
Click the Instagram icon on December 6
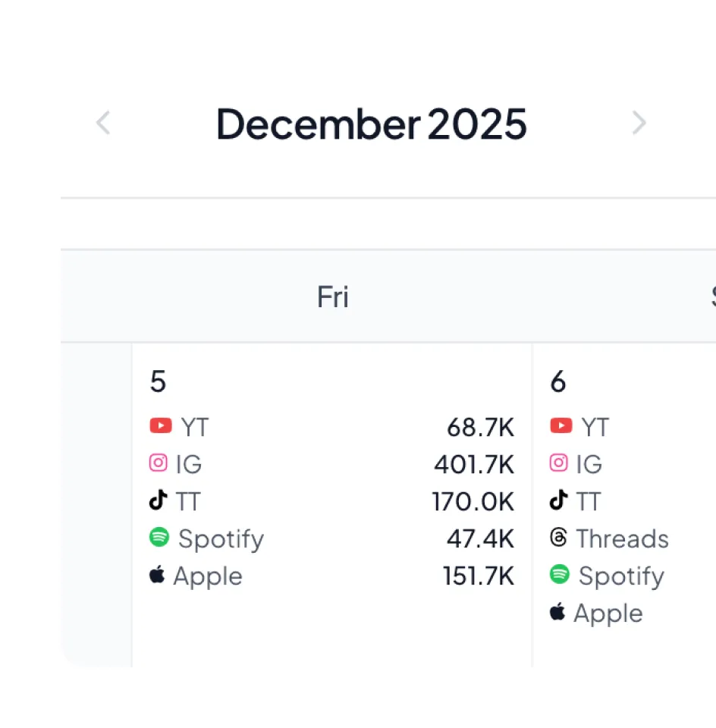558,463
